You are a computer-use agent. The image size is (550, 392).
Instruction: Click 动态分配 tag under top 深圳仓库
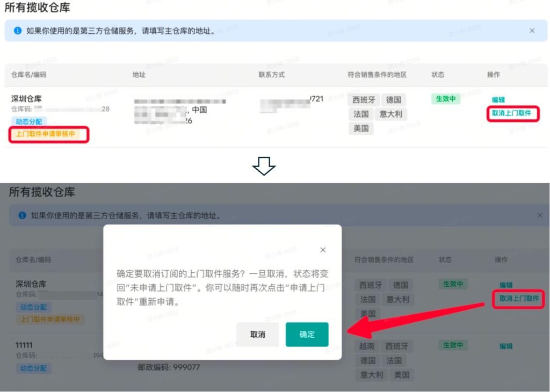click(x=29, y=122)
